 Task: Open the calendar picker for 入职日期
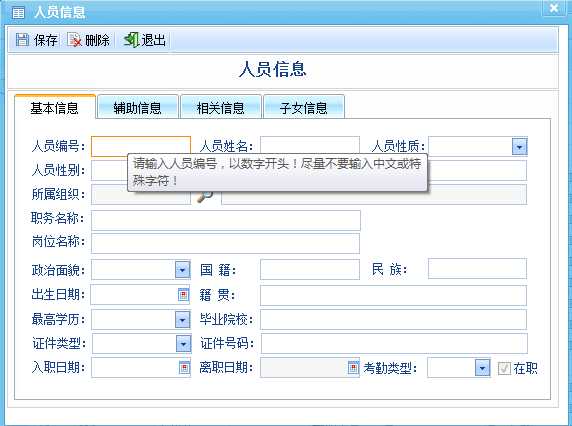point(184,368)
